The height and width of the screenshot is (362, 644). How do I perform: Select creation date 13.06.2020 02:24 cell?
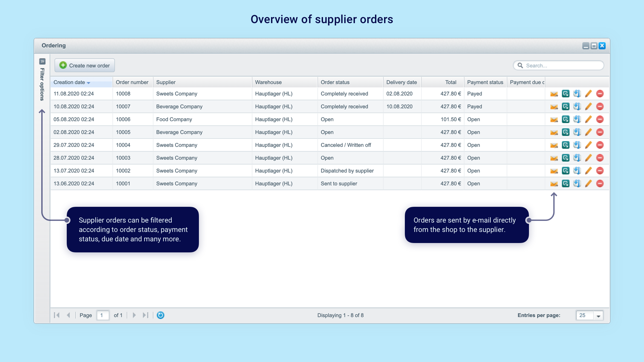[x=81, y=184]
